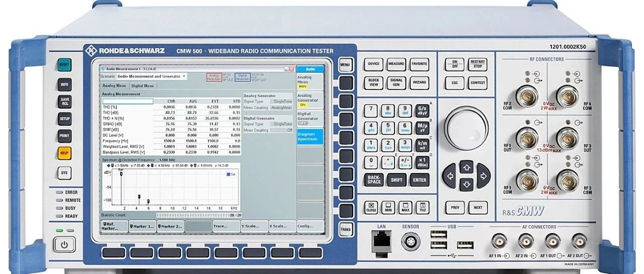644x274 pixels.
Task: Tap the +/- sign key
Action: tap(405, 162)
